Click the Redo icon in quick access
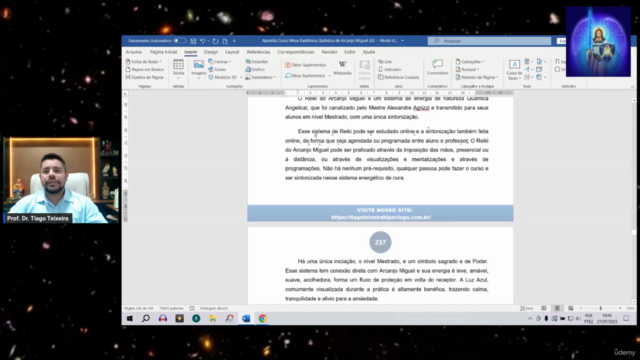The height and width of the screenshot is (360, 640). click(x=216, y=41)
